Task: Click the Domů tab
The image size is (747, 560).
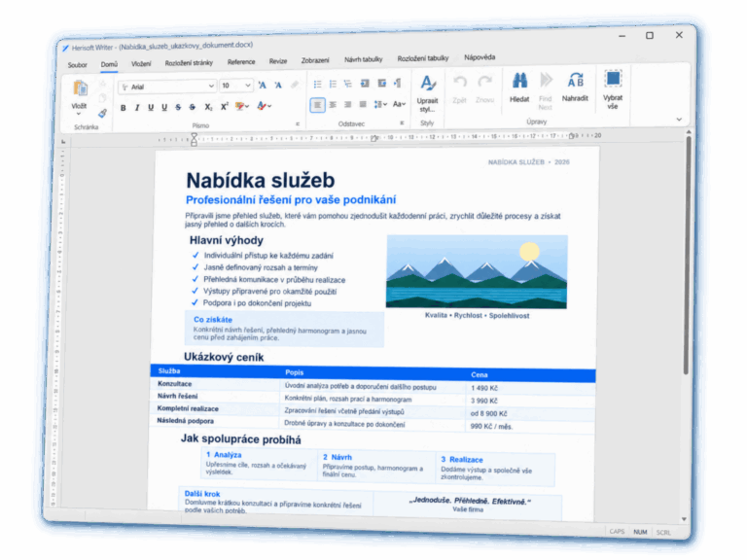Action: 109,64
